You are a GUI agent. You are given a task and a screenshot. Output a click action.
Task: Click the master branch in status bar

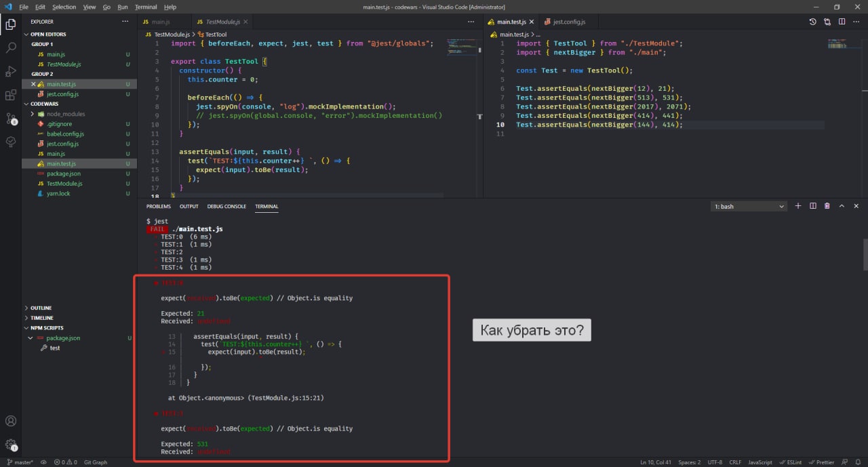pos(20,462)
